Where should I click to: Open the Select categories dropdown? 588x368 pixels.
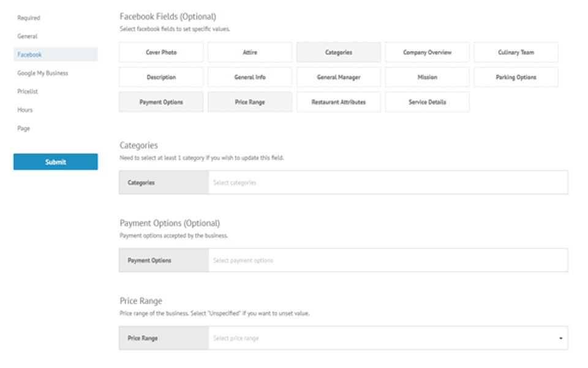click(x=388, y=183)
